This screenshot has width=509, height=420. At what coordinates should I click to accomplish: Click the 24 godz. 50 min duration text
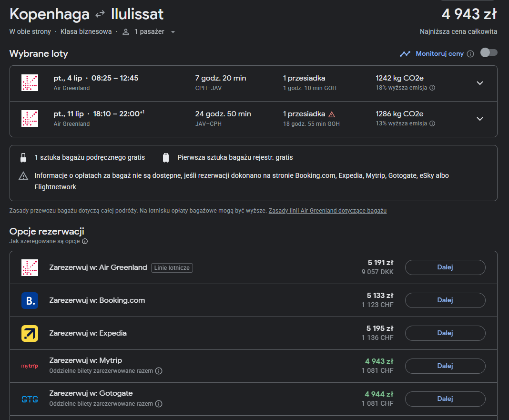click(x=223, y=113)
